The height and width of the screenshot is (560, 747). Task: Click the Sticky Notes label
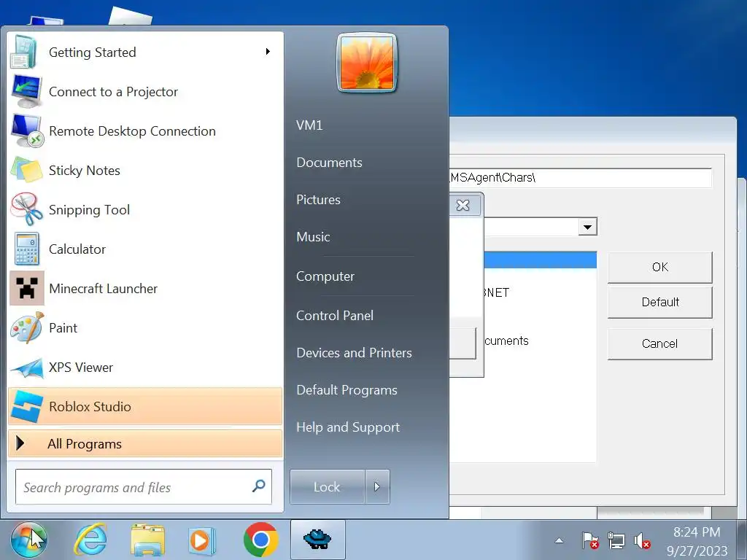[x=85, y=171]
